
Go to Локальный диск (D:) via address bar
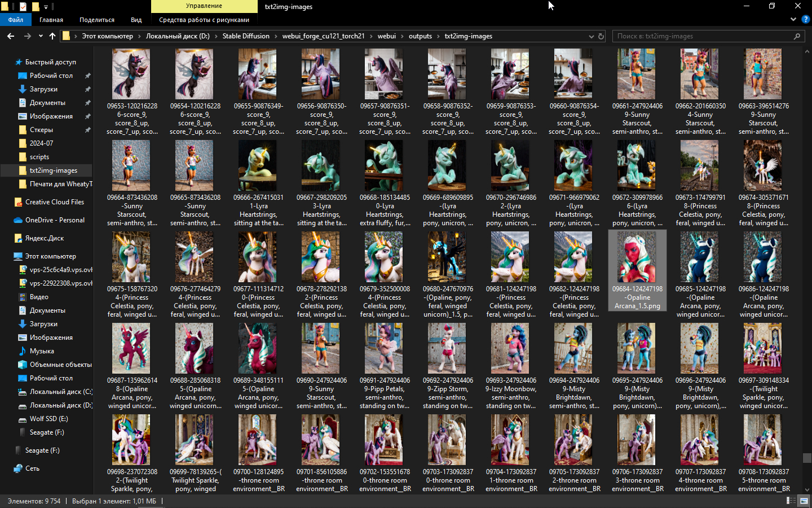178,36
